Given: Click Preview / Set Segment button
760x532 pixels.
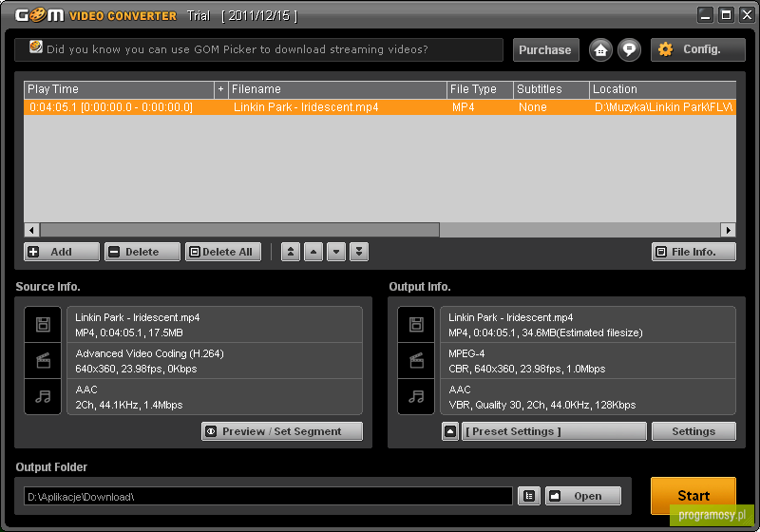Looking at the screenshot, I should (x=282, y=431).
